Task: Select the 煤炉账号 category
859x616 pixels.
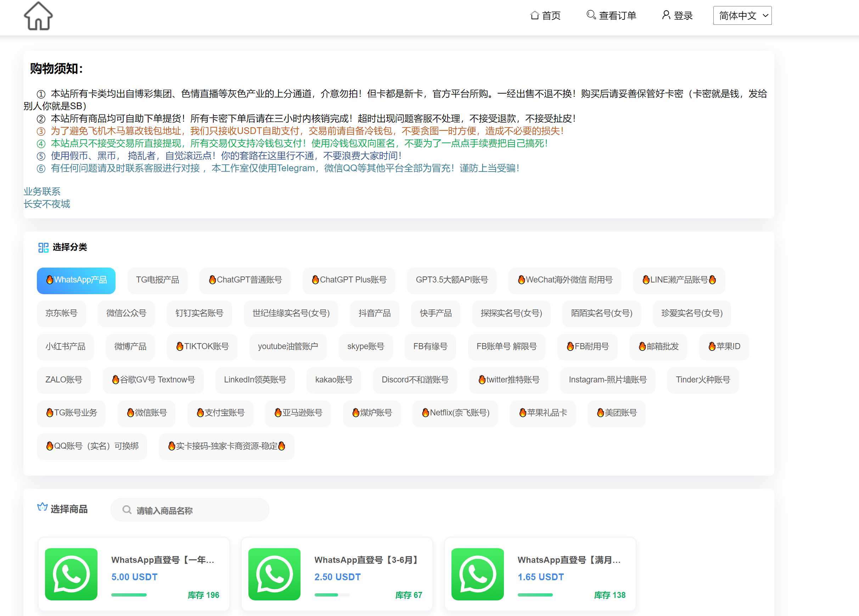Action: coord(371,413)
